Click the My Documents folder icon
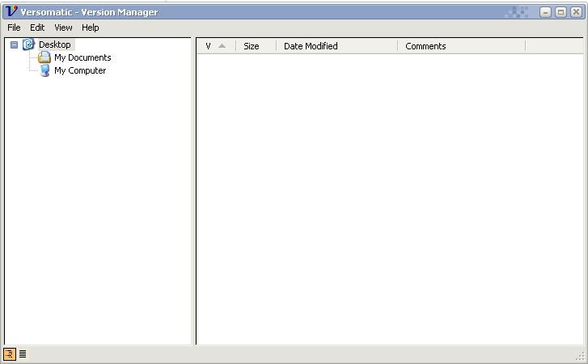The image size is (588, 364). [x=44, y=57]
